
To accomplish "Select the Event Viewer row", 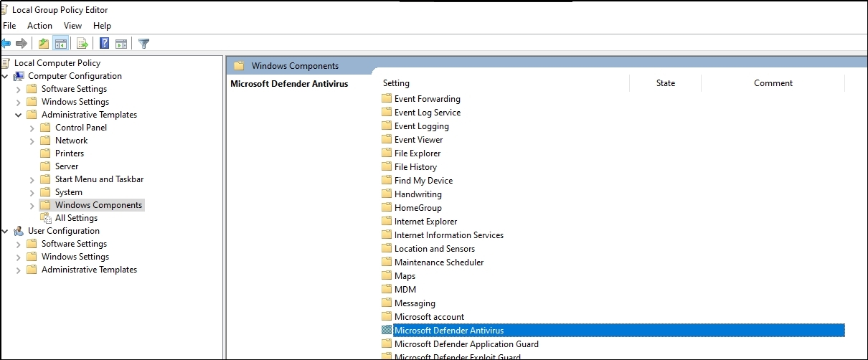I will pos(419,140).
